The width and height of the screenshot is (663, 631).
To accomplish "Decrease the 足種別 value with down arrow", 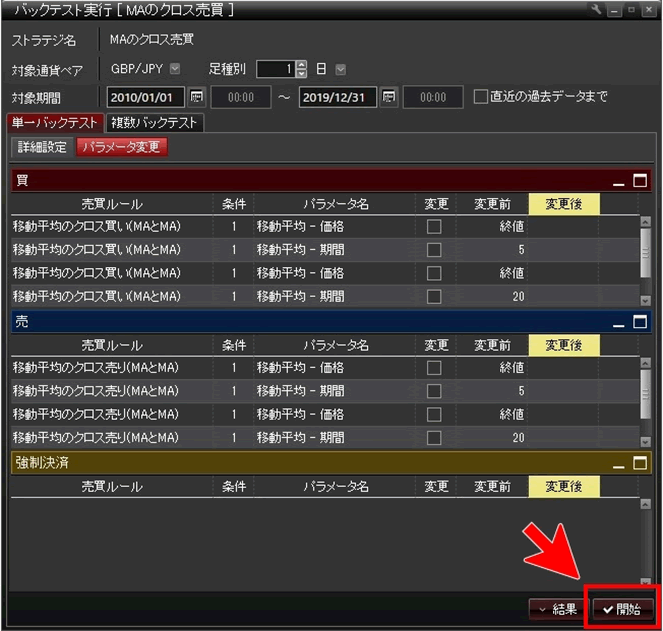I will click(301, 73).
